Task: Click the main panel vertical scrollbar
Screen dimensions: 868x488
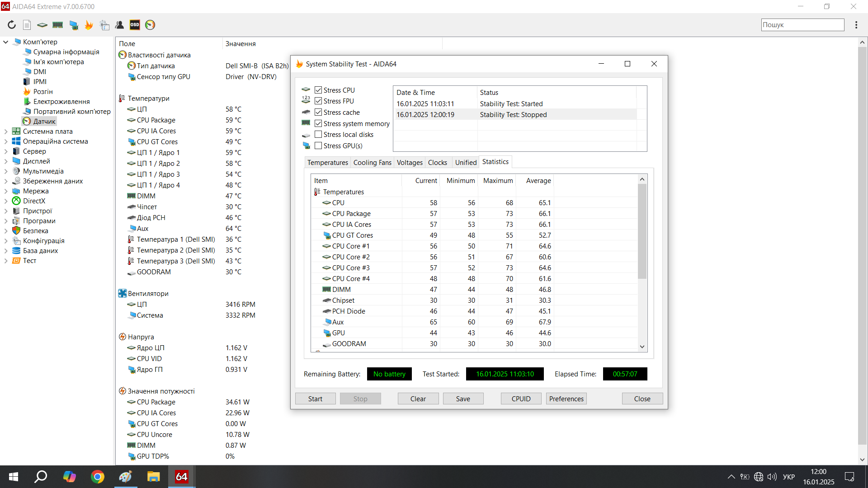Action: coord(862,246)
